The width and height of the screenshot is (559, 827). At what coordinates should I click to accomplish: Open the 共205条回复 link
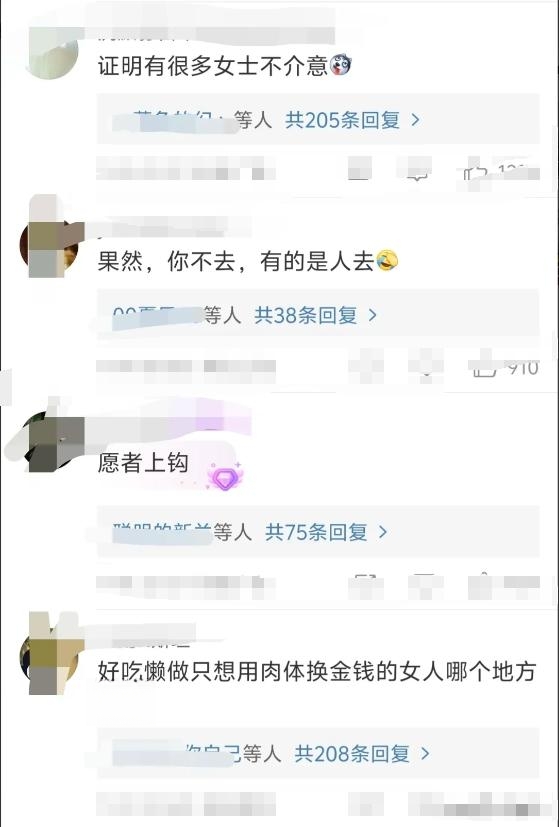click(x=343, y=120)
